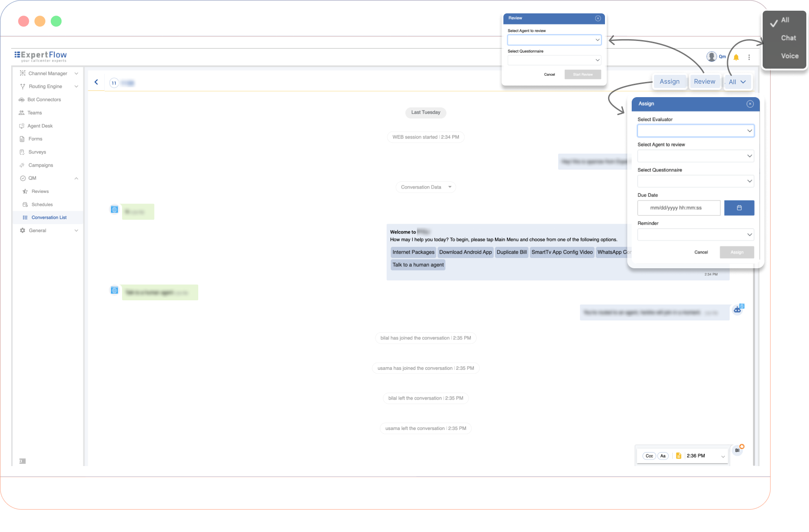Click the notification bell icon
The image size is (809, 532).
[x=736, y=57]
